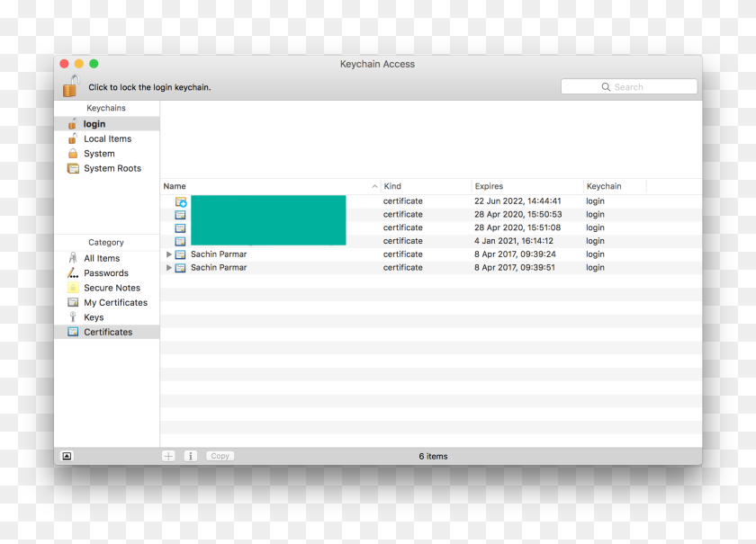The width and height of the screenshot is (756, 544).
Task: Toggle the preview pane button at bottom left
Action: (67, 456)
